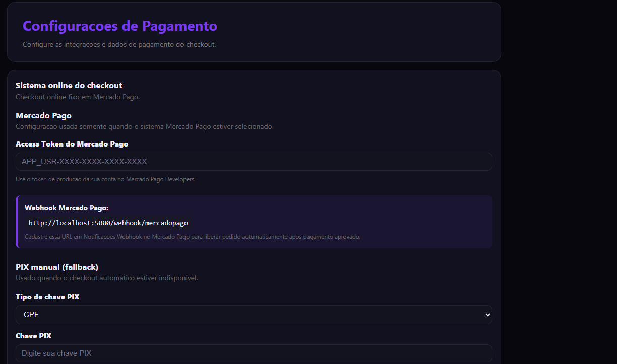The width and height of the screenshot is (617, 364).
Task: Click the Access Token do Mercado Pago label
Action: pyautogui.click(x=72, y=144)
